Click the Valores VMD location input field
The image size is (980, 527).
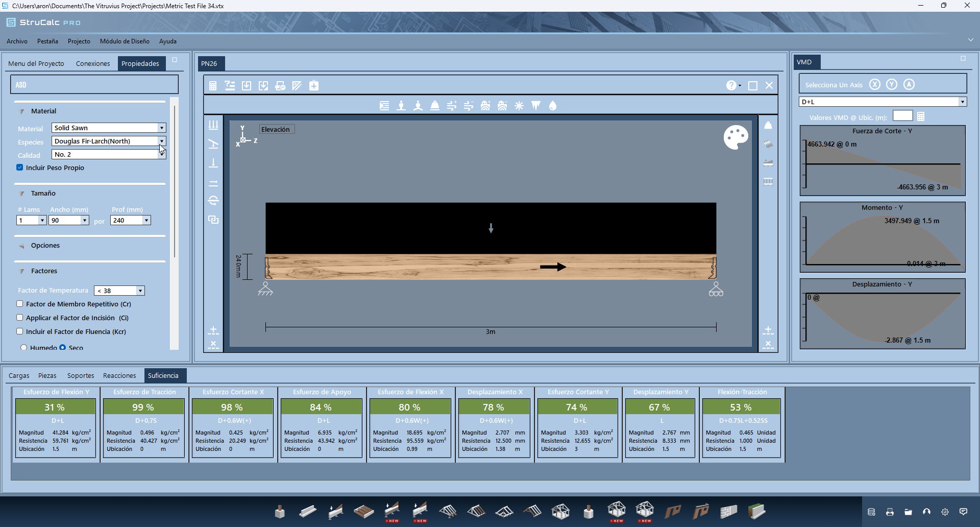coord(902,116)
